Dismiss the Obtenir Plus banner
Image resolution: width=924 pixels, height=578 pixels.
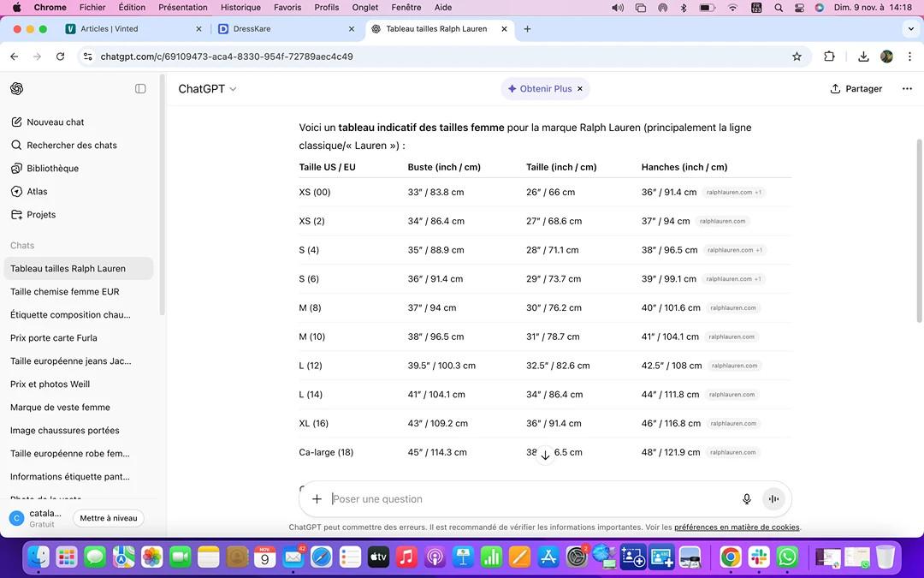tap(580, 88)
